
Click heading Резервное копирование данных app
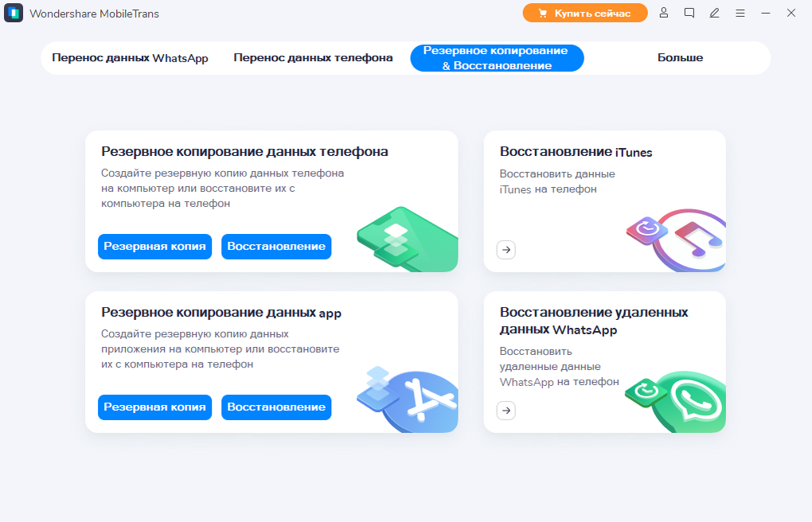pos(221,313)
